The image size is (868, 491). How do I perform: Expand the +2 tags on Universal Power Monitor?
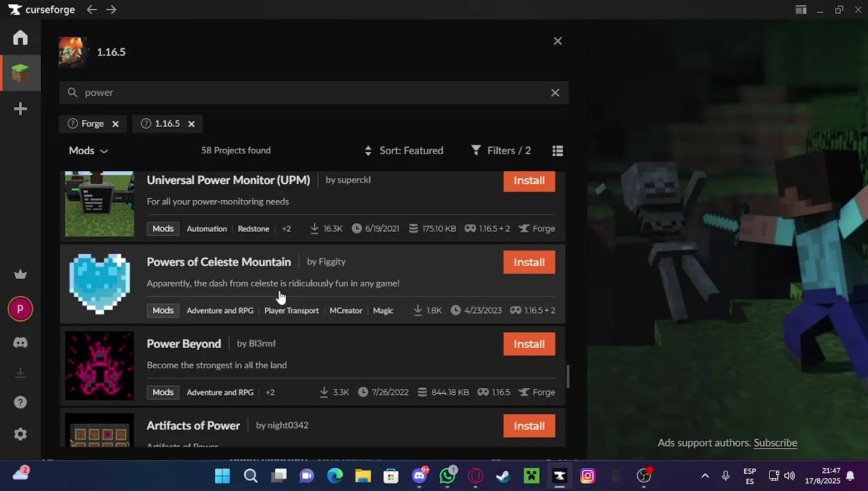pyautogui.click(x=287, y=228)
